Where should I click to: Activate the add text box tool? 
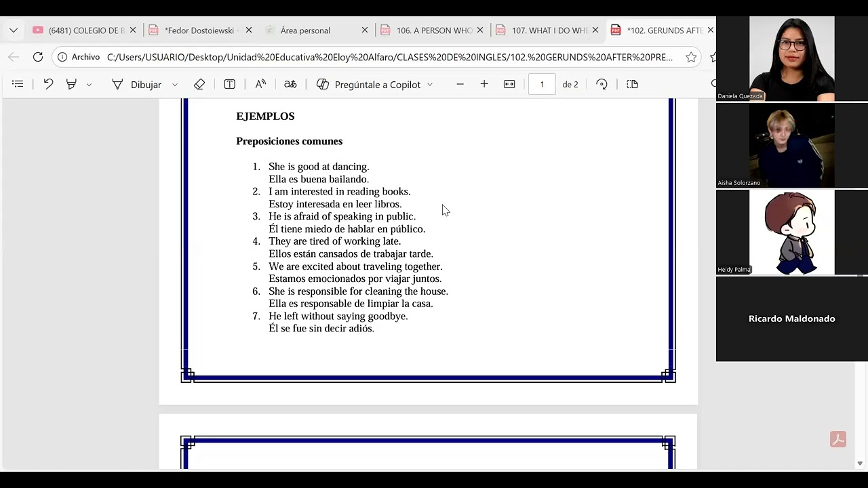(229, 84)
